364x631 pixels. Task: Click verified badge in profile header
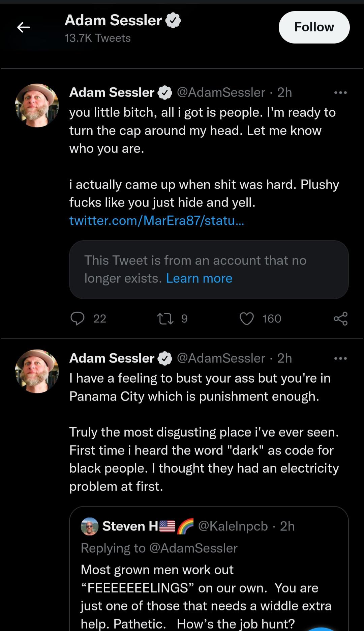173,21
